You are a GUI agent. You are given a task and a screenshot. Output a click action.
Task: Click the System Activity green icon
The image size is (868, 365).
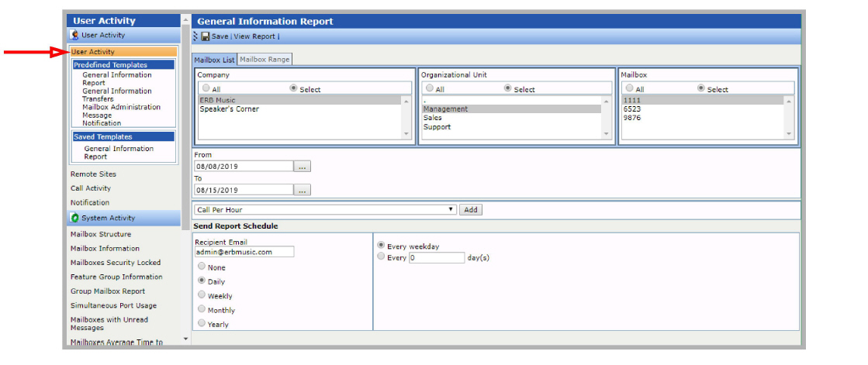point(74,218)
